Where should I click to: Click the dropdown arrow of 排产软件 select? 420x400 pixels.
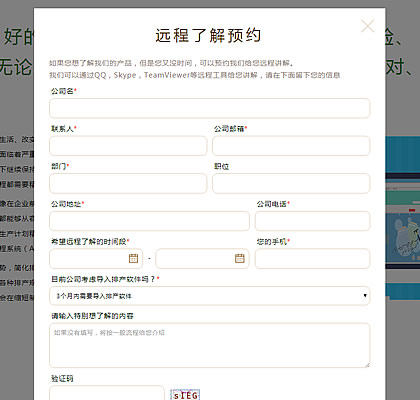pyautogui.click(x=365, y=296)
